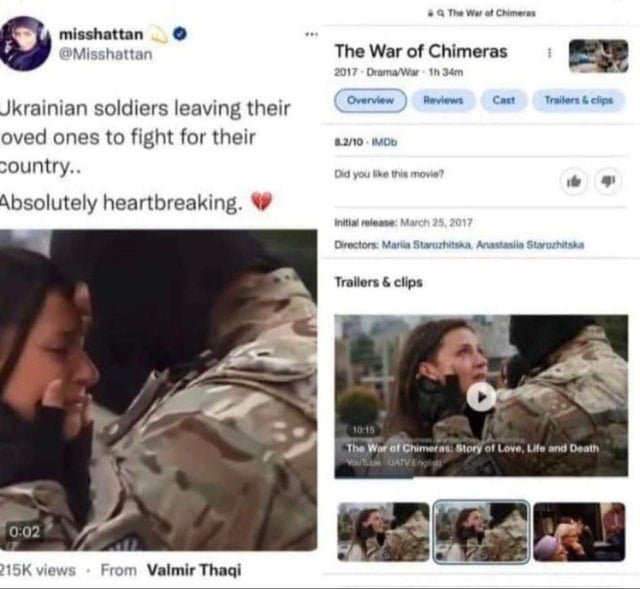Open director Anastasiia Starozhitska link

530,245
